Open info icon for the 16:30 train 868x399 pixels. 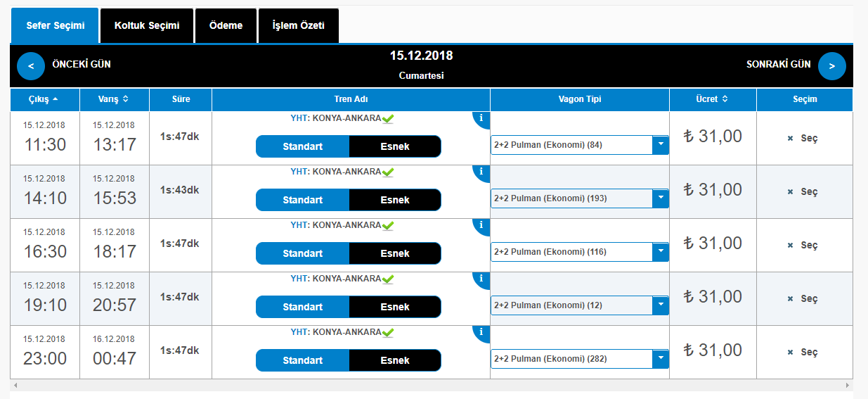pos(481,225)
